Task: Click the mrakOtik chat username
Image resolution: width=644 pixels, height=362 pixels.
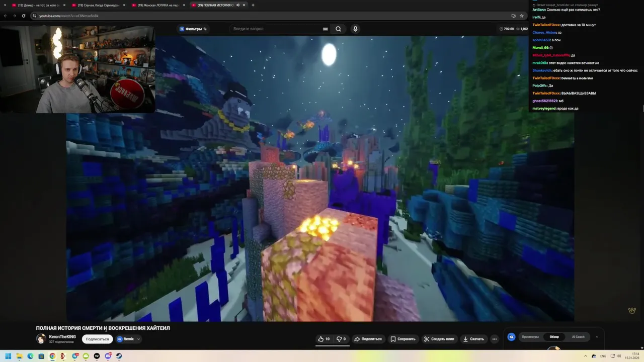Action: [540, 63]
